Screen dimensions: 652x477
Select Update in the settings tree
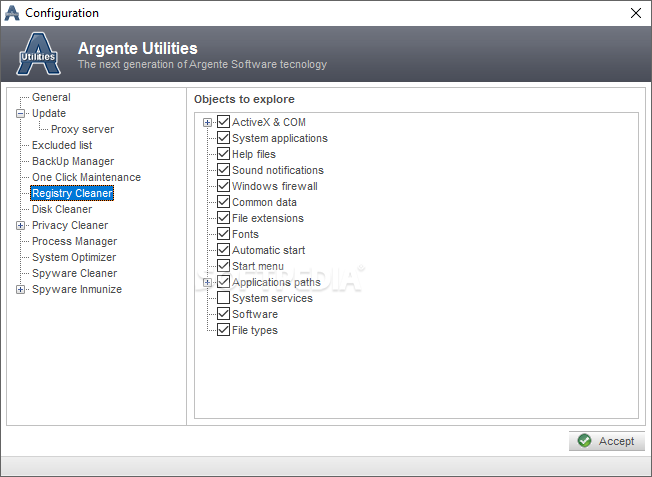pos(49,113)
